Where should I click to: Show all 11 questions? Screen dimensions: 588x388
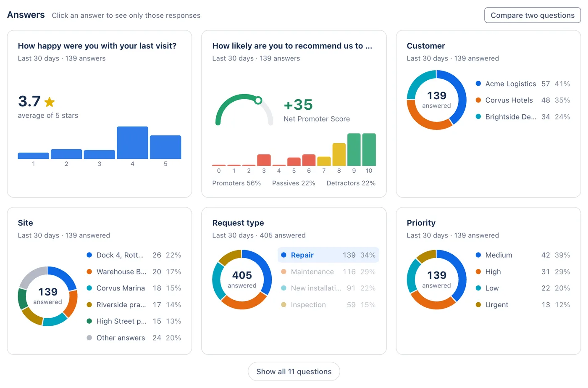click(294, 372)
